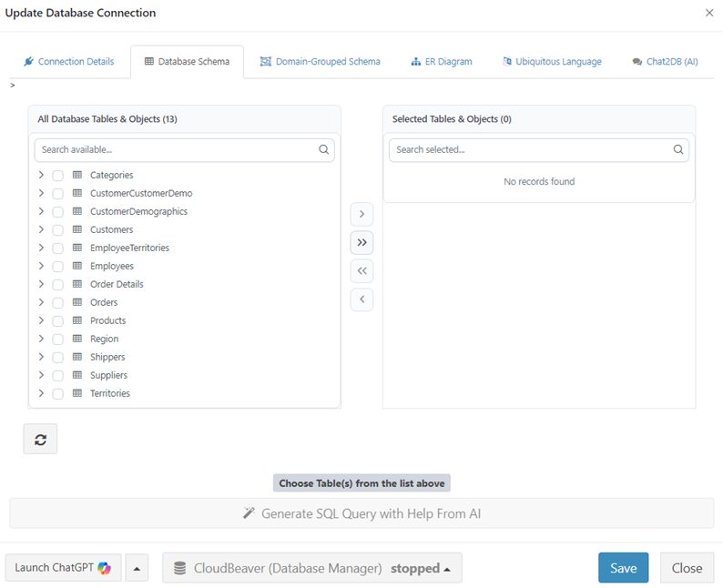This screenshot has width=723, height=588.
Task: Save the database connection
Action: (x=623, y=568)
